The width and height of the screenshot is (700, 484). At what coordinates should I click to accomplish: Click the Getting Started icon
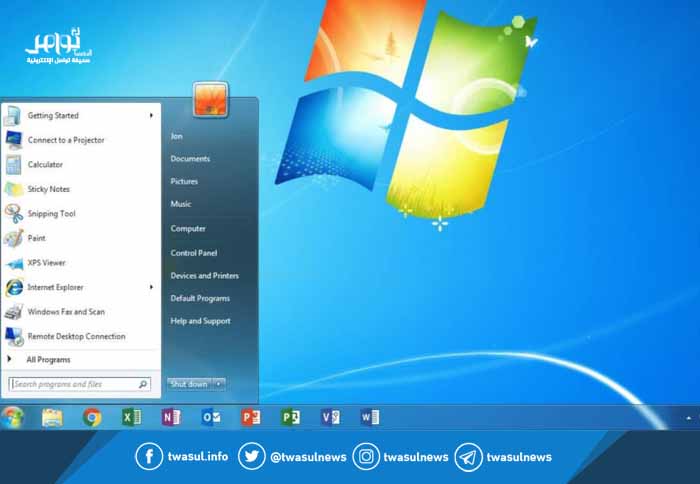coord(13,116)
